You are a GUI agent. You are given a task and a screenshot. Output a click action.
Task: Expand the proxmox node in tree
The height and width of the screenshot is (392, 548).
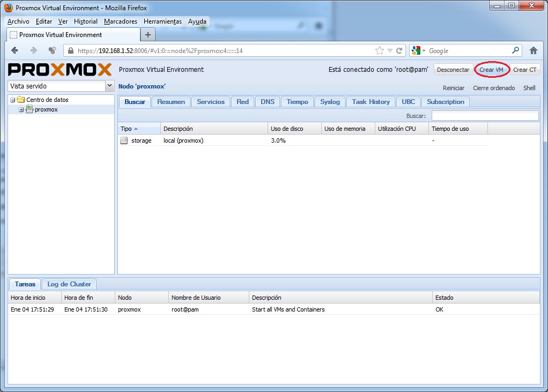coord(21,110)
